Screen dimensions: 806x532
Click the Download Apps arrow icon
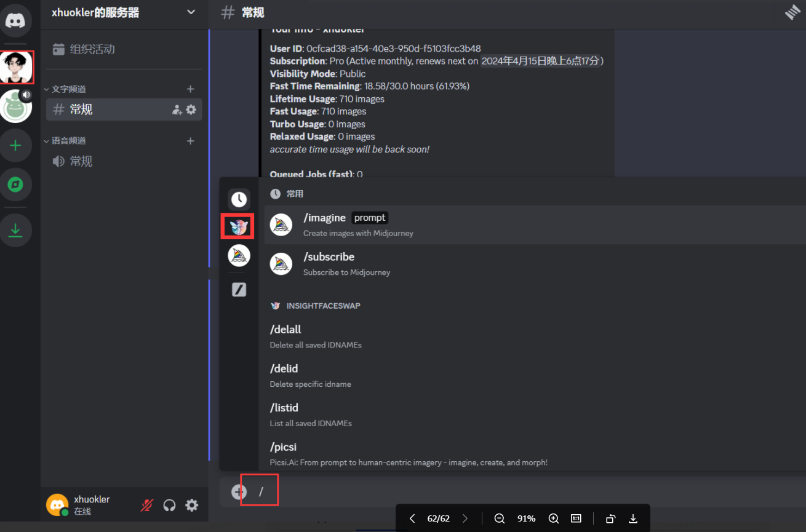point(16,231)
